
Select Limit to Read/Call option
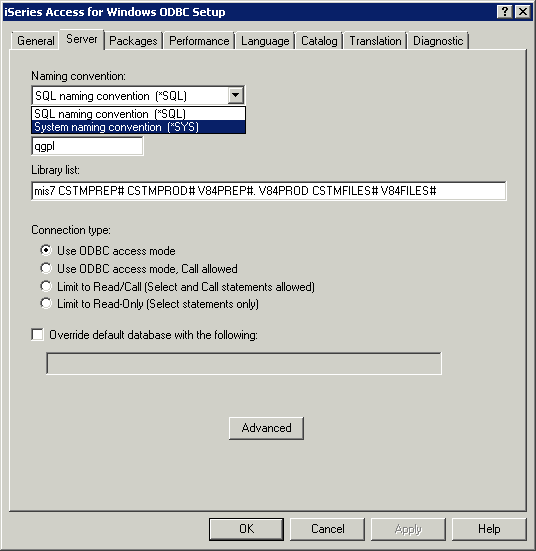46,286
